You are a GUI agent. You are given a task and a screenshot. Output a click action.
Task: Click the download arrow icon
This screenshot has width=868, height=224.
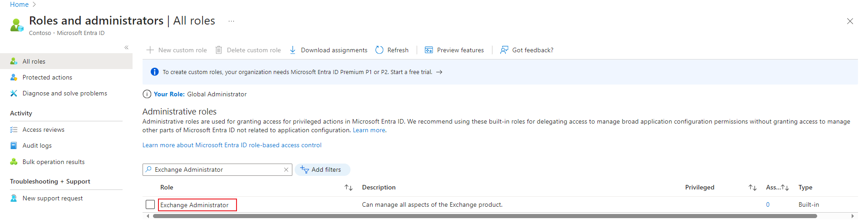[293, 50]
